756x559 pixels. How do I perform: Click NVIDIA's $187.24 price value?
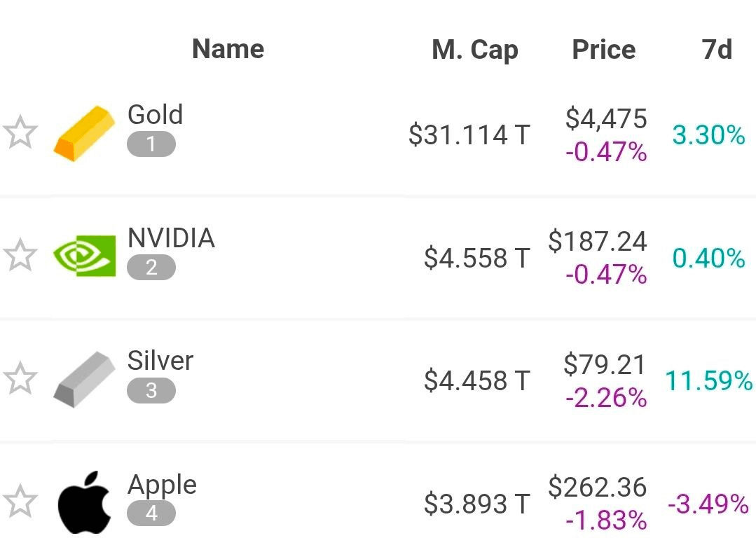pos(598,241)
